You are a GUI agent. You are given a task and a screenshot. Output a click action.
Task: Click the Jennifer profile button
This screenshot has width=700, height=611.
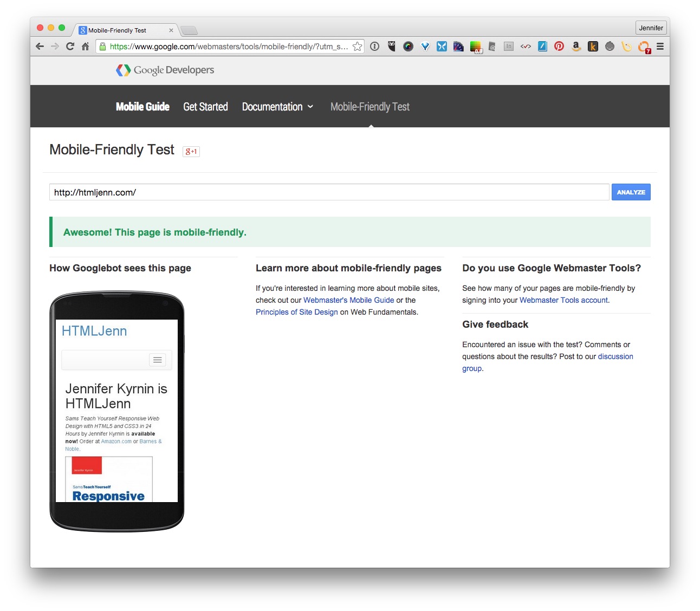coord(651,28)
